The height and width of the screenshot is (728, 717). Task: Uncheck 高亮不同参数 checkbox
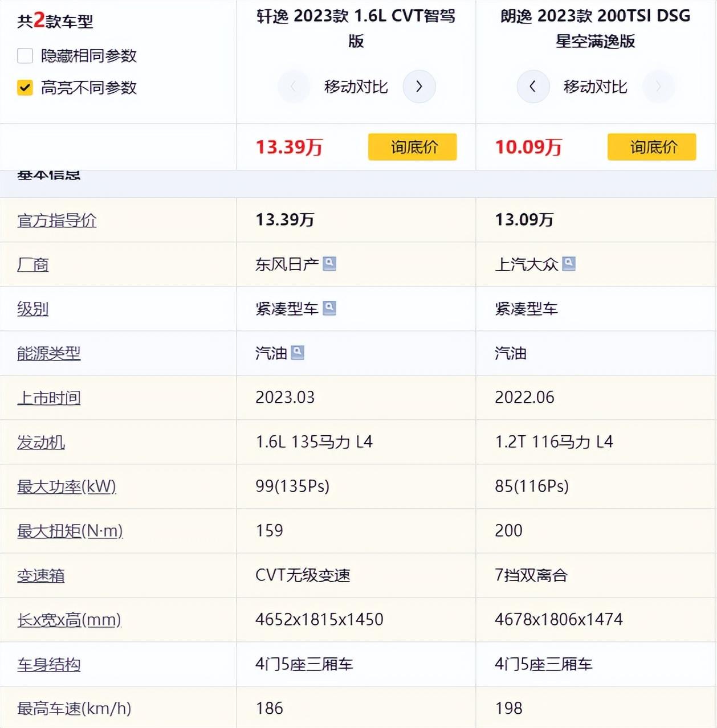pos(25,88)
